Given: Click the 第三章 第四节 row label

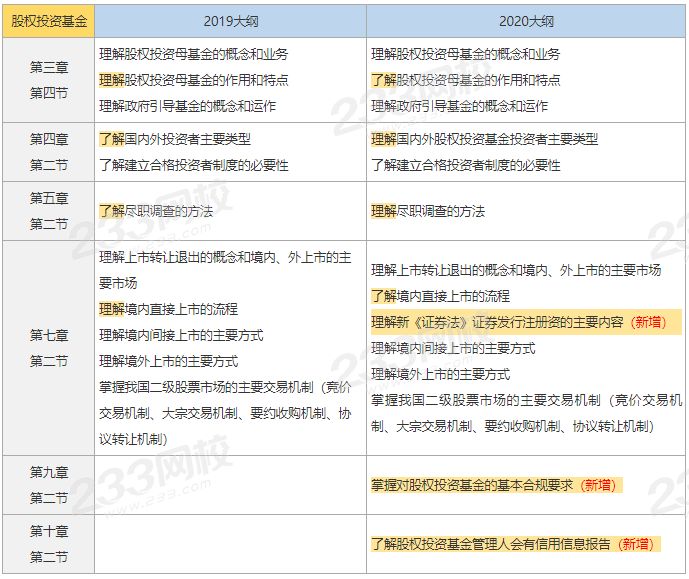Looking at the screenshot, I should [x=48, y=80].
